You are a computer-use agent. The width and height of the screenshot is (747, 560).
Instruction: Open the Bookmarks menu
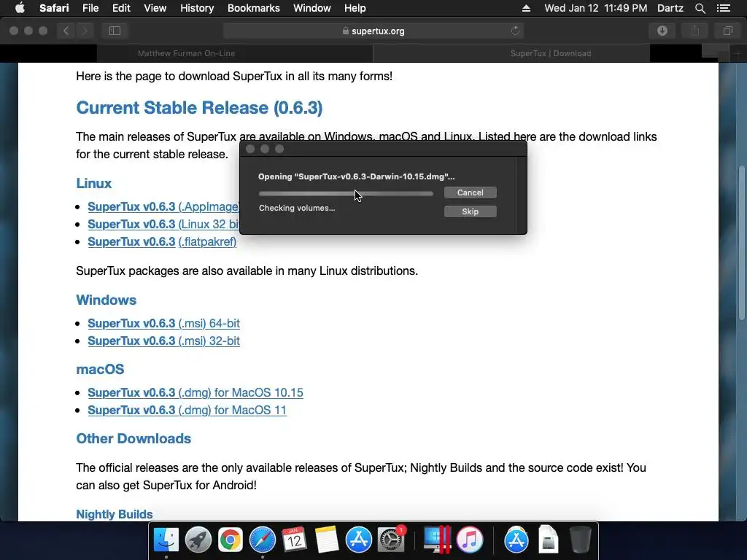253,8
